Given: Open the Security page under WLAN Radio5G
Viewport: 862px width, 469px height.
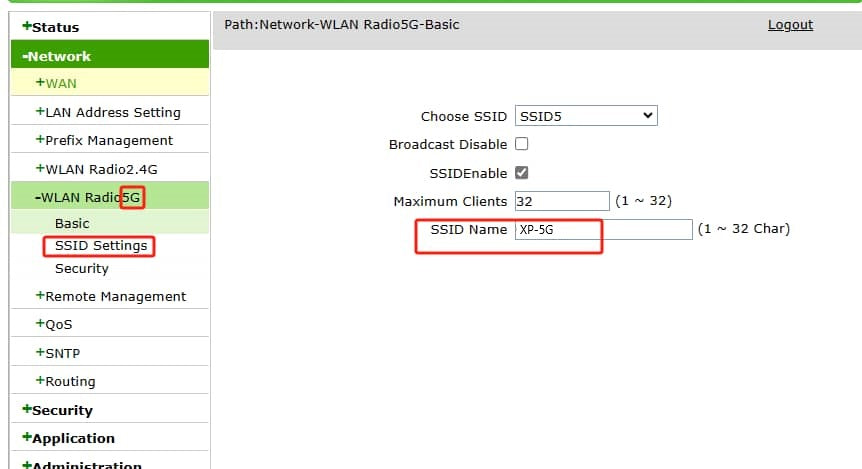Looking at the screenshot, I should click(82, 268).
